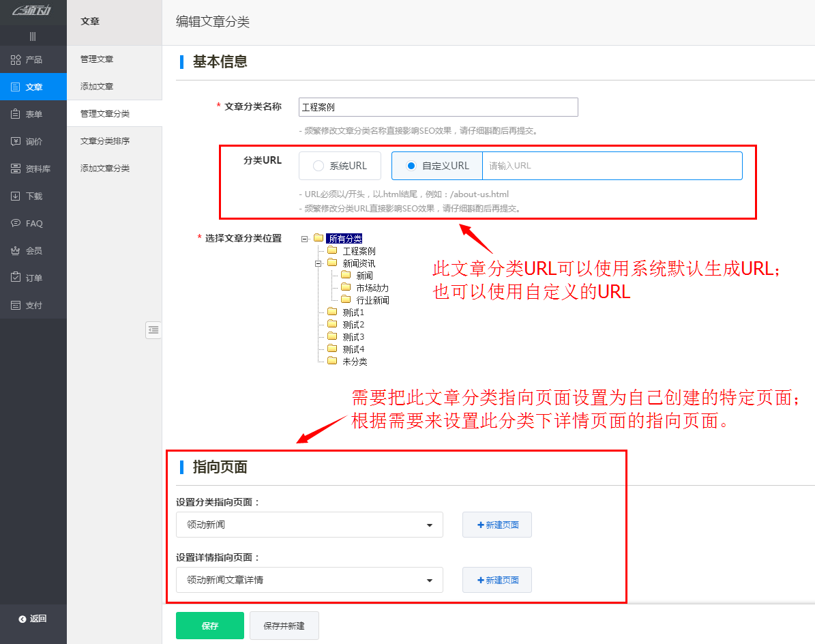Open the 产品 section in sidebar
The image size is (815, 644).
(x=33, y=59)
